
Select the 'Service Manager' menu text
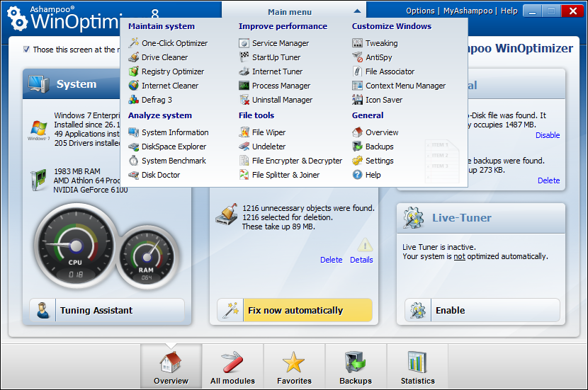[x=281, y=43]
